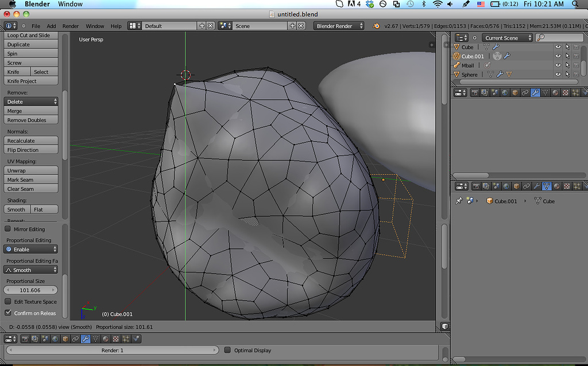588x366 pixels.
Task: Click the Mball metaball data icon in outliner
Action: pyautogui.click(x=487, y=65)
